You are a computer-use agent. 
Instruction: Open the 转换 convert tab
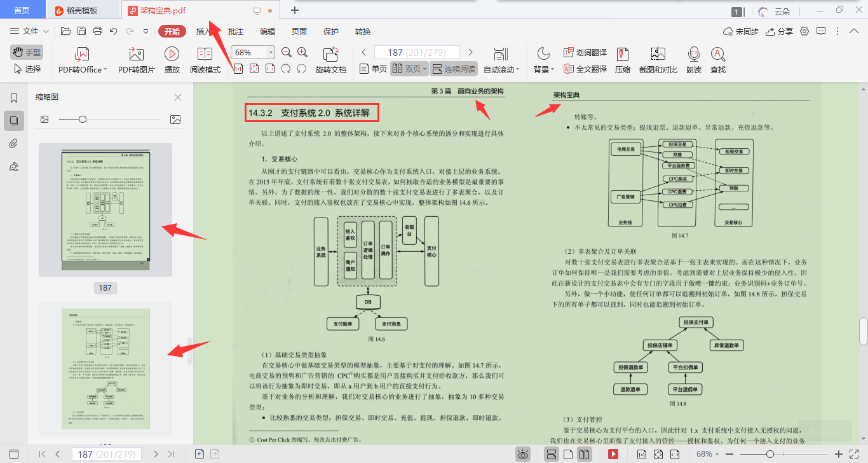point(363,31)
